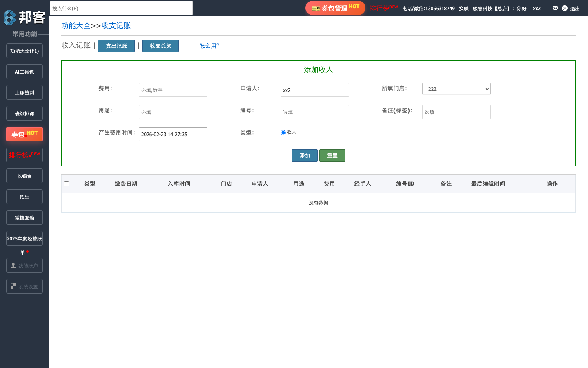Switch to the 收支总览 tab
The height and width of the screenshot is (368, 588).
point(160,45)
